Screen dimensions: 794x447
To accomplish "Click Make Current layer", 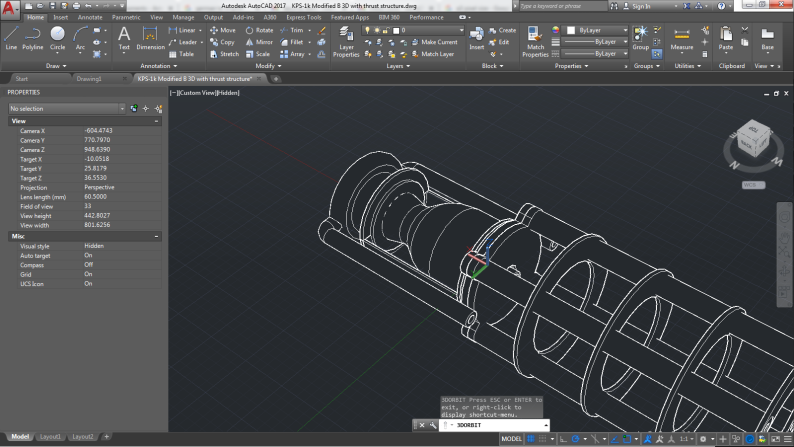I will 434,43.
